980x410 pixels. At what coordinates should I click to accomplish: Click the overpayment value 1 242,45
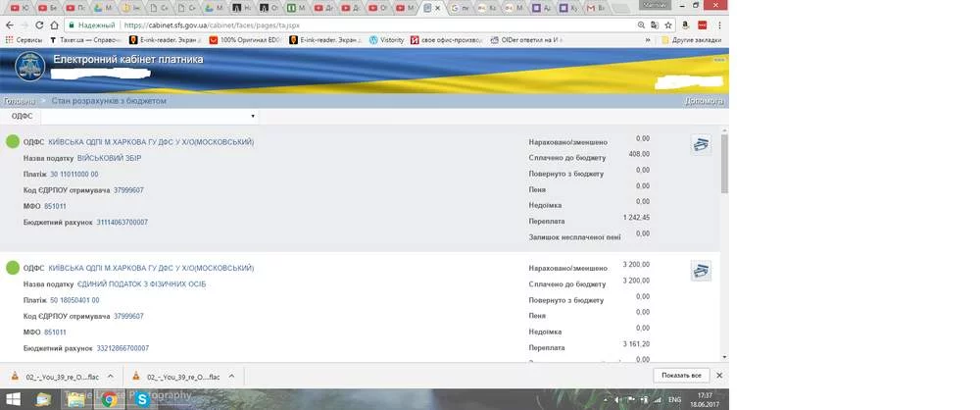pyautogui.click(x=636, y=217)
